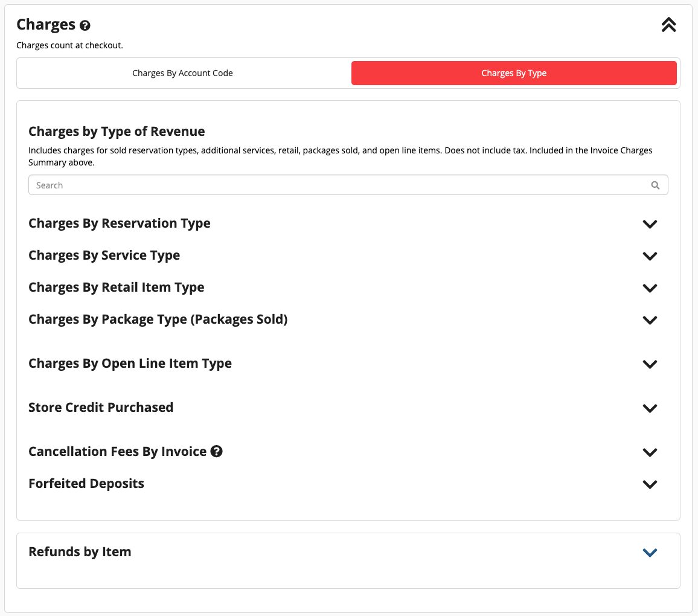The image size is (698, 616).
Task: Expand Charges By Service Type chevron
Action: tap(650, 256)
